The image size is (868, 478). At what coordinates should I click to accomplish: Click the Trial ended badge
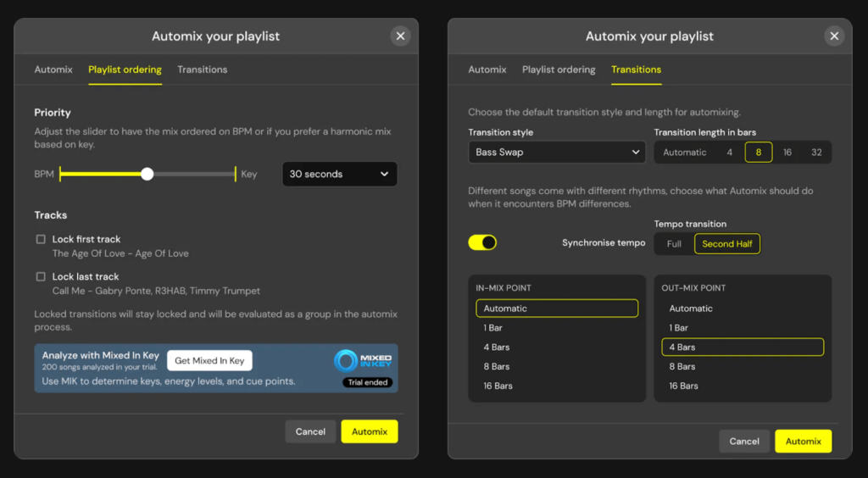[x=368, y=382]
